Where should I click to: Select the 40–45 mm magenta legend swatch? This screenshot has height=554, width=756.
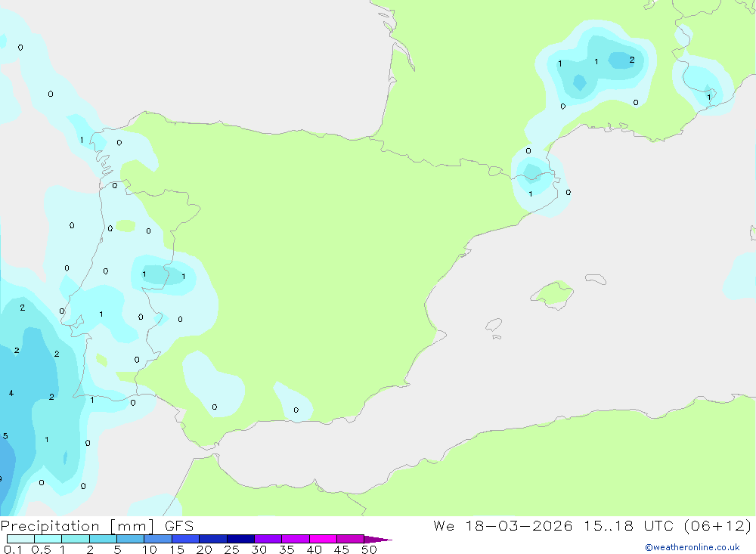(x=323, y=539)
